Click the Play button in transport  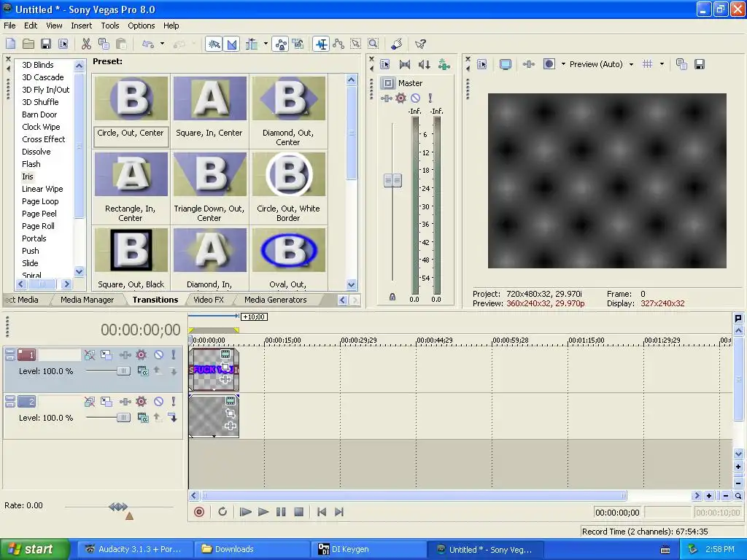(263, 512)
